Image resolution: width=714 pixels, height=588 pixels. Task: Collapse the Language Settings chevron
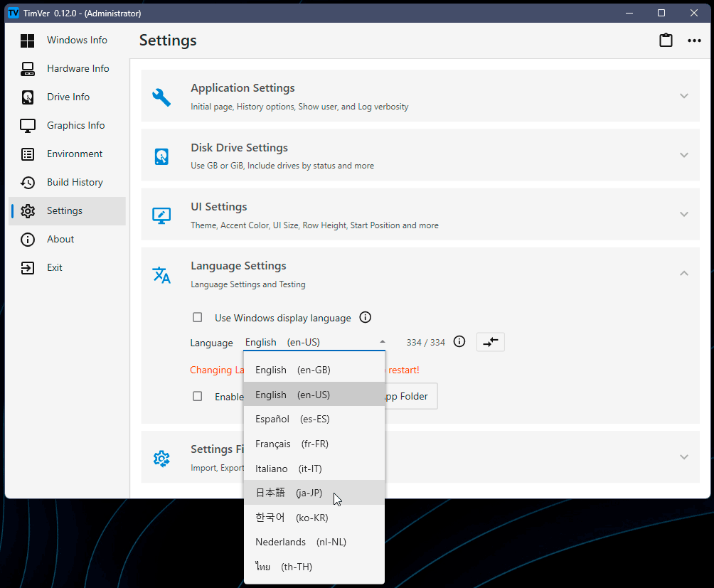click(684, 273)
